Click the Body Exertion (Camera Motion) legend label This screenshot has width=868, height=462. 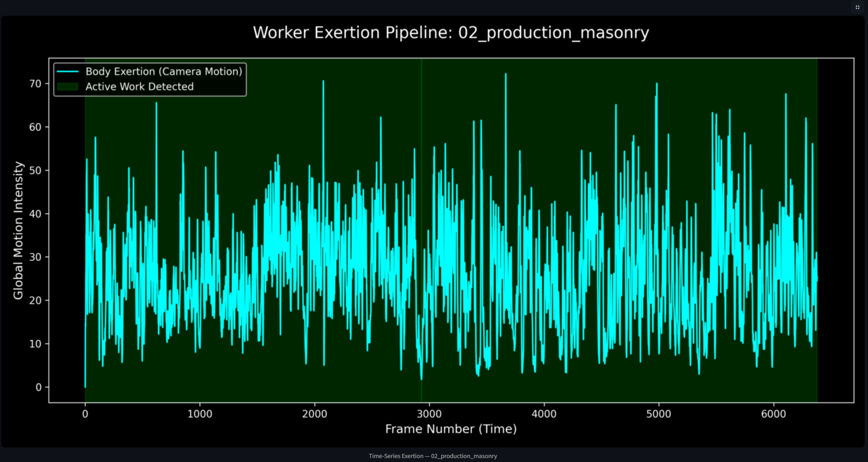click(x=164, y=71)
